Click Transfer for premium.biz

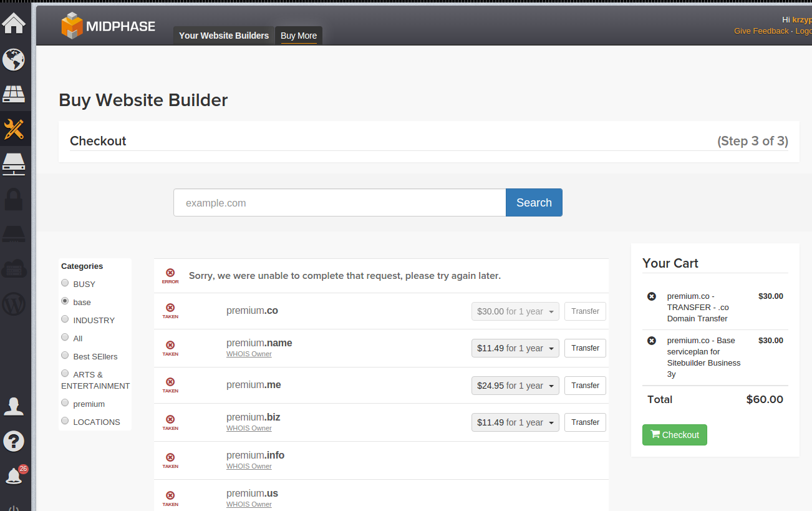coord(585,422)
